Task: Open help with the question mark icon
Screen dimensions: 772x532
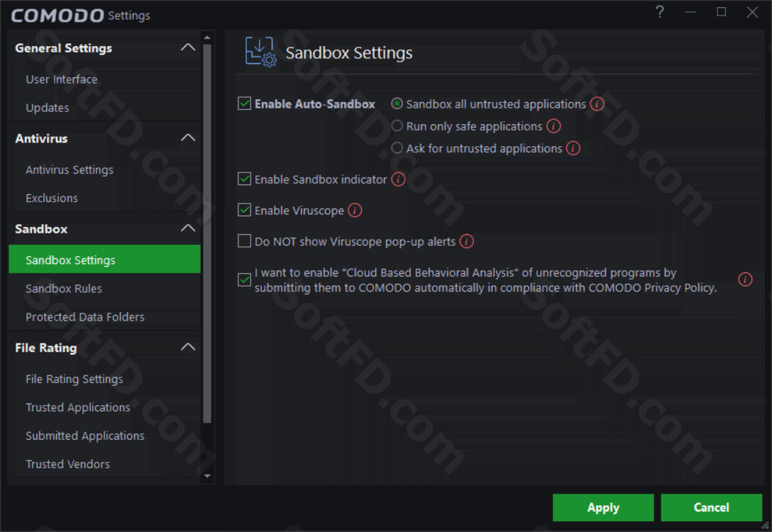Action: point(660,12)
